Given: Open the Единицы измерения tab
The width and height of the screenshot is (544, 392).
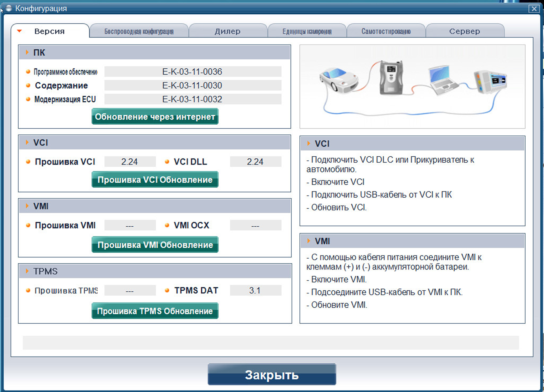Looking at the screenshot, I should point(307,31).
